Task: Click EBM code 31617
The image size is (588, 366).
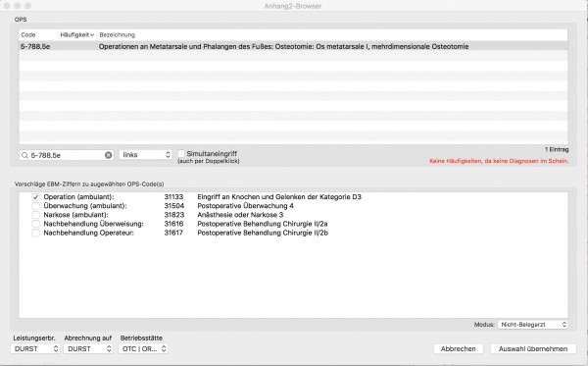Action: coord(173,234)
